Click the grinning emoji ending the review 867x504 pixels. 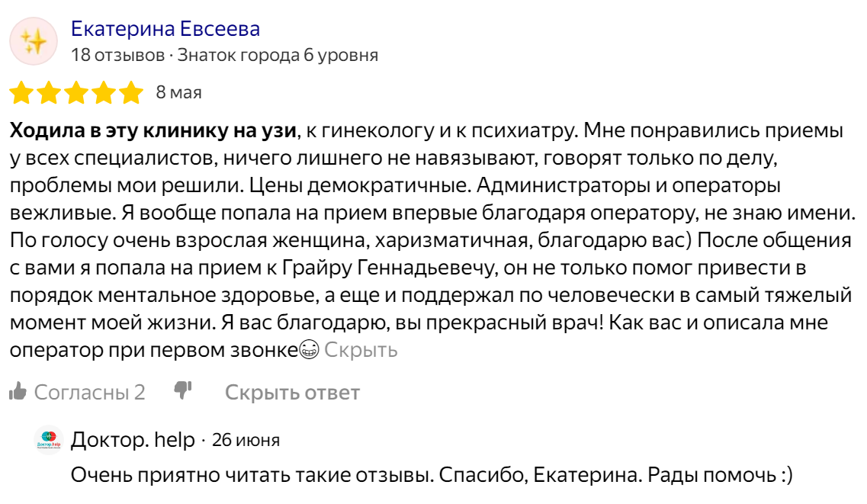point(310,351)
